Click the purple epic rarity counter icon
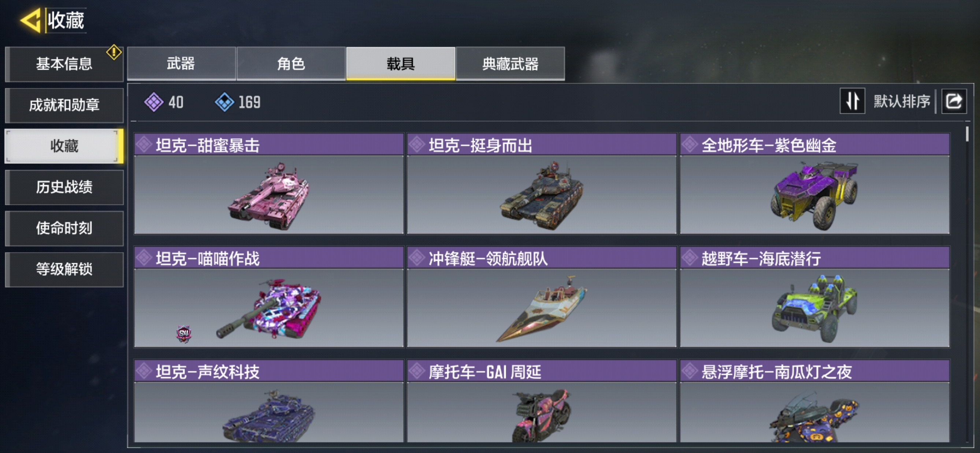The height and width of the screenshot is (453, 980). coord(154,102)
